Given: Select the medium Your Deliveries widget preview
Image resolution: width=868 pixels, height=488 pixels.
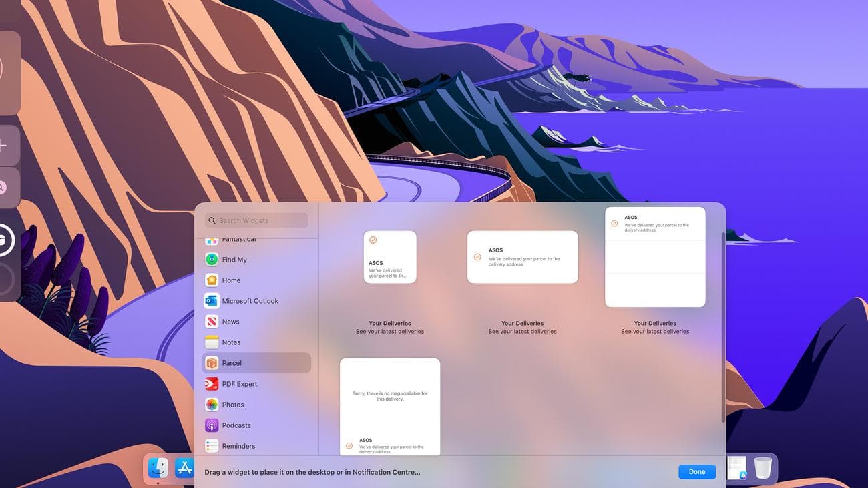Looking at the screenshot, I should coord(522,256).
